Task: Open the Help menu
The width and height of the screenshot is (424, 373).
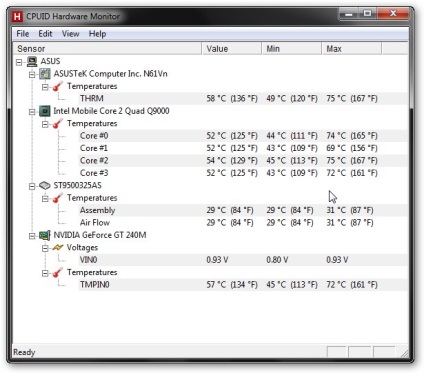Action: pyautogui.click(x=97, y=34)
